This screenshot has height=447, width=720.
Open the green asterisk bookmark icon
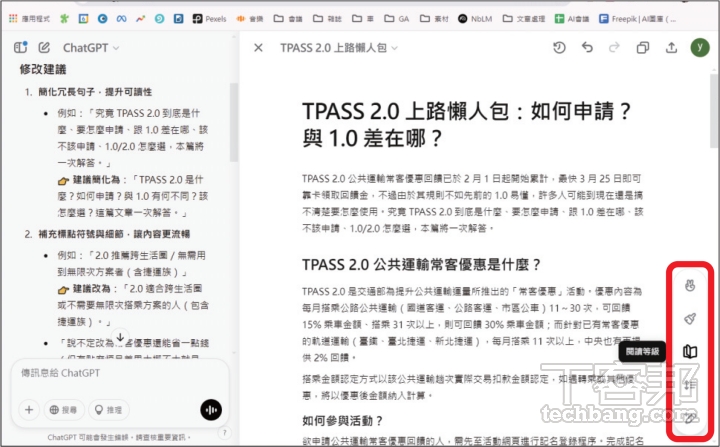click(64, 19)
